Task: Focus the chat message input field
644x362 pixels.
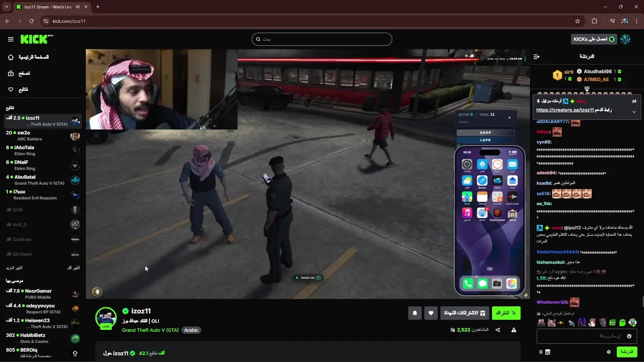Action: (587, 336)
